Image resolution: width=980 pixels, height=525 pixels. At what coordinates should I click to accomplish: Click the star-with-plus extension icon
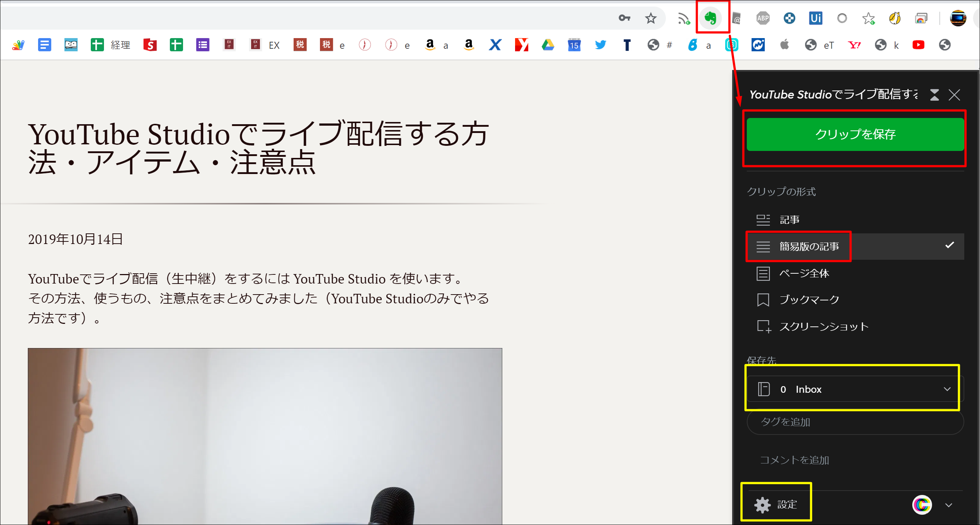click(868, 18)
